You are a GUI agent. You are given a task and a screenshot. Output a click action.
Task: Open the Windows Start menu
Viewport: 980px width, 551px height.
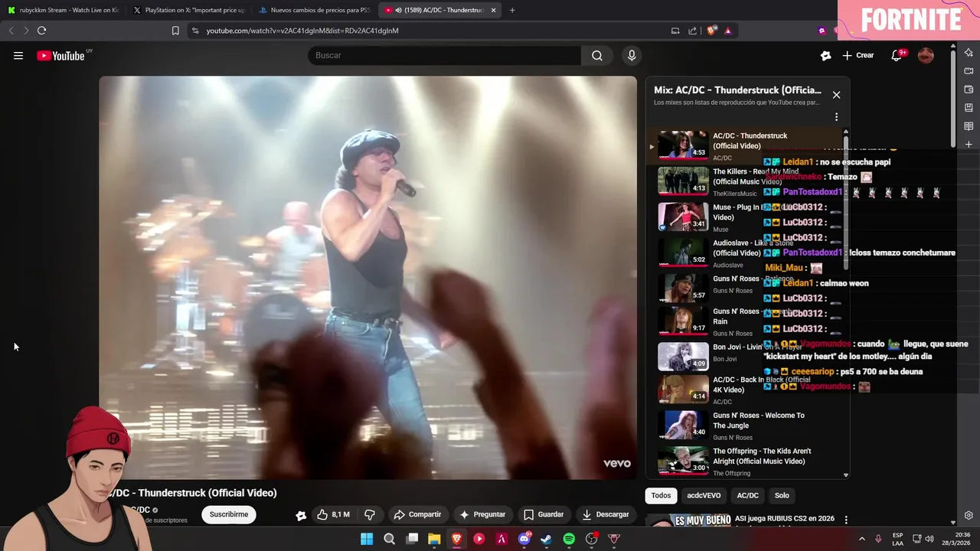(x=367, y=539)
